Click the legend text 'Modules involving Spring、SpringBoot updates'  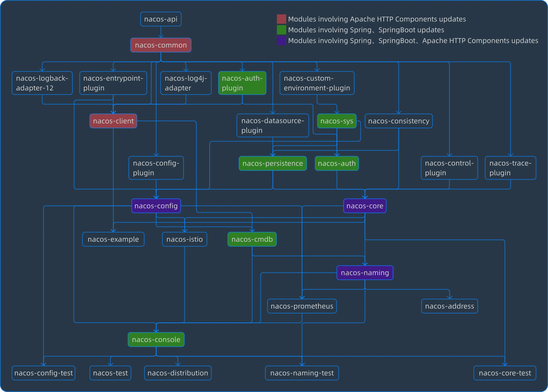(x=366, y=30)
